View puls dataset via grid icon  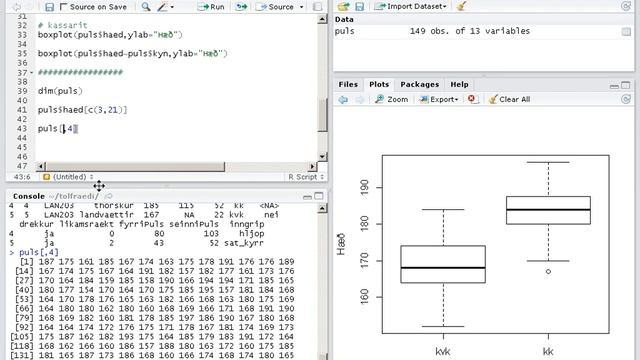point(626,31)
